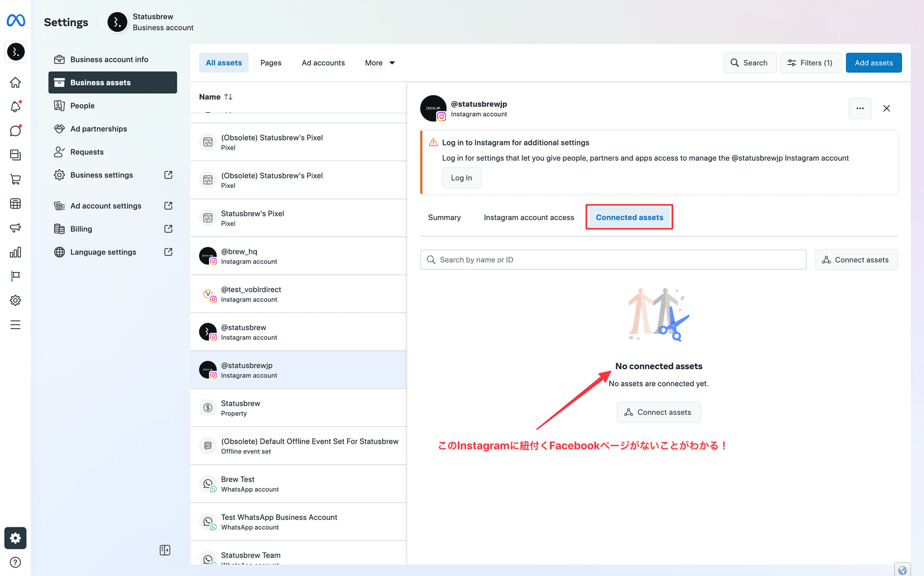Select @brew_hq Instagram account row
The width and height of the screenshot is (924, 576).
(x=298, y=256)
